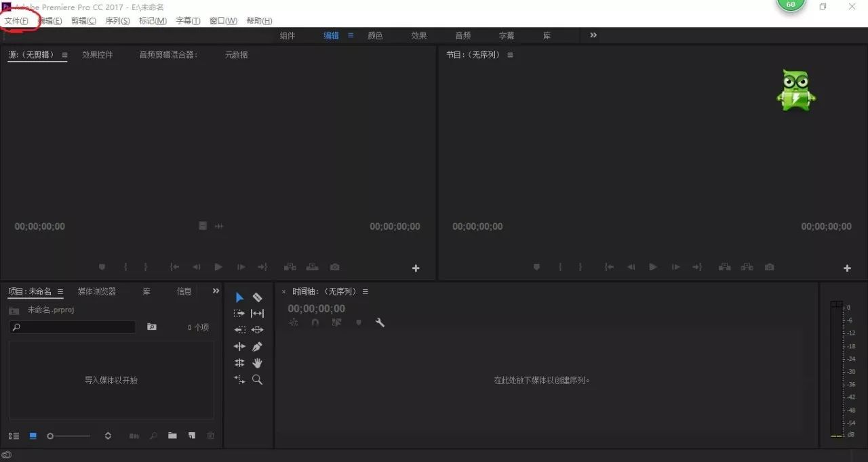Play in Source monitor
The width and height of the screenshot is (868, 462).
[x=218, y=268]
